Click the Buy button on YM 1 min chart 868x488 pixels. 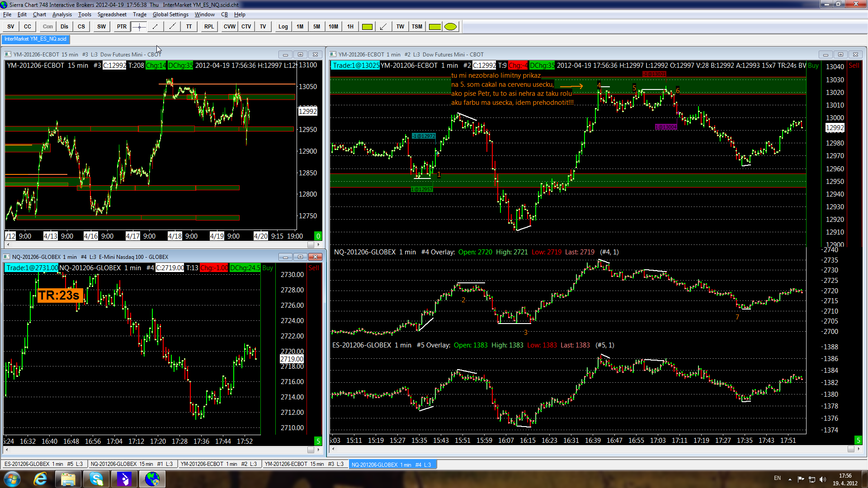(x=813, y=66)
